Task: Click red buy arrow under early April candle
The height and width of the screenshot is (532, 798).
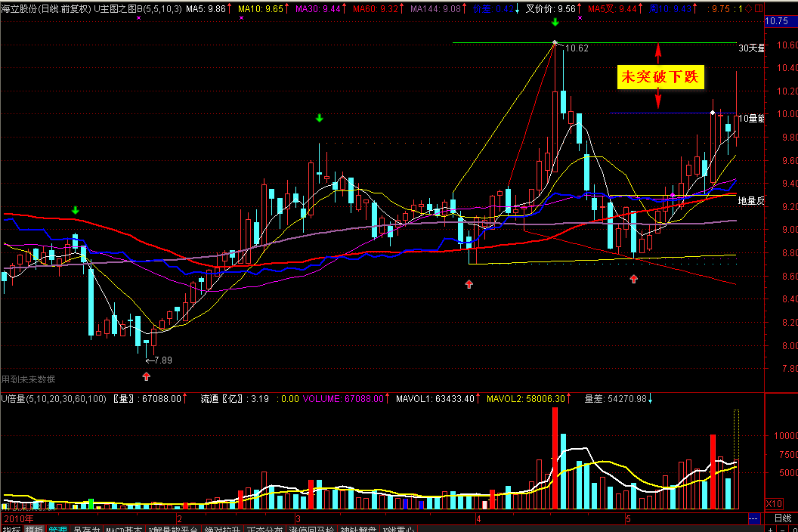Action: (469, 285)
